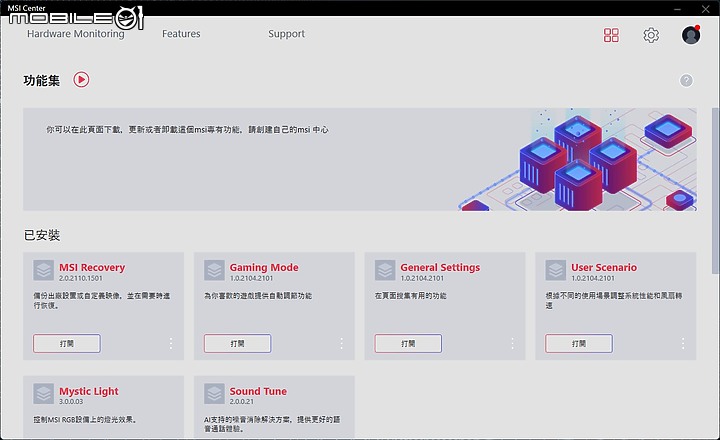720x440 pixels.
Task: Select the Mystic Light title
Action: pyautogui.click(x=89, y=391)
